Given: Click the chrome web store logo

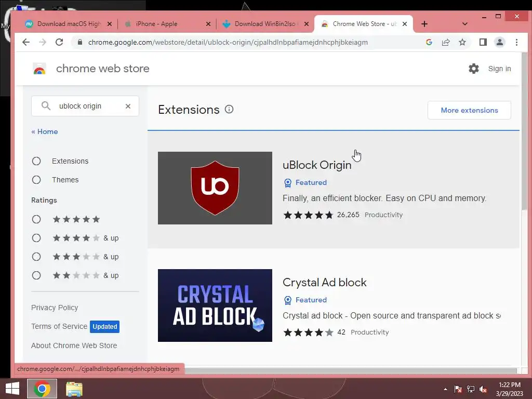Looking at the screenshot, I should click(39, 69).
